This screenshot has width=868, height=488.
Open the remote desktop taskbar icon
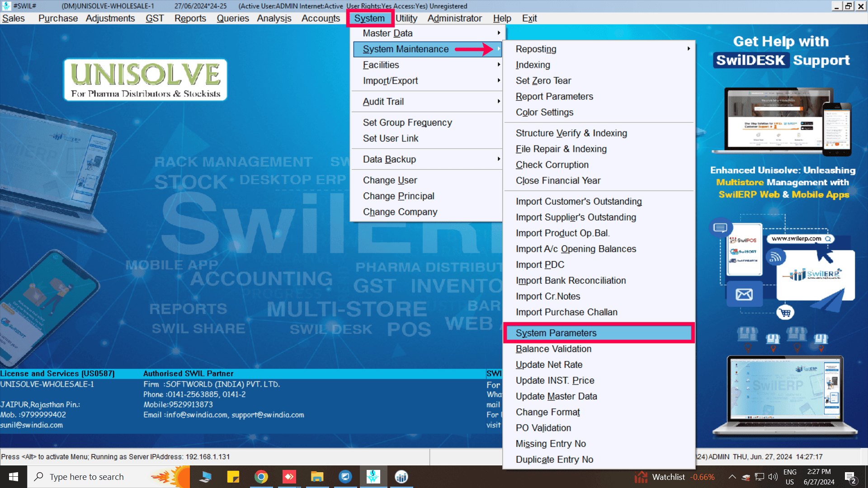(206, 477)
